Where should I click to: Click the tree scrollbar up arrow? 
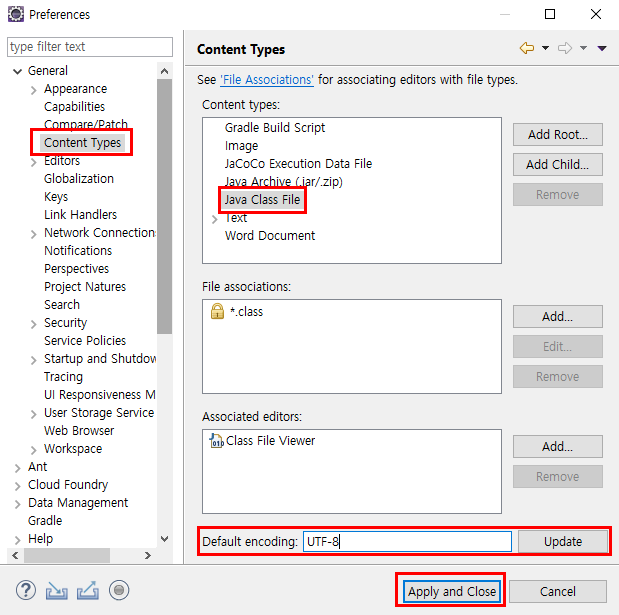click(164, 71)
